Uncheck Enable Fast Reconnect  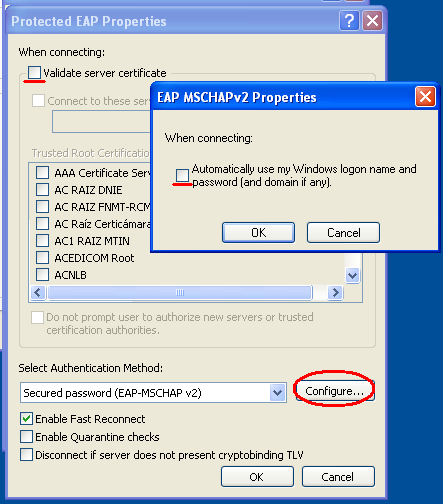coord(26,419)
